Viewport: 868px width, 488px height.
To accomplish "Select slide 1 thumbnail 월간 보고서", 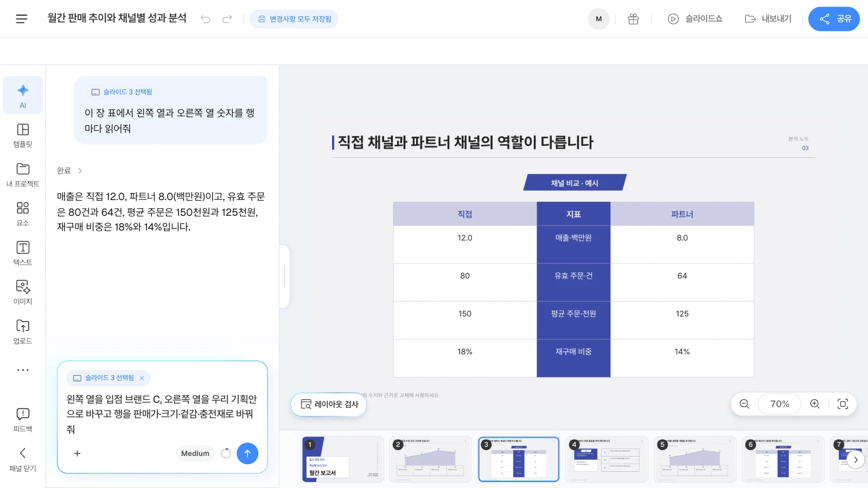I will coord(342,459).
